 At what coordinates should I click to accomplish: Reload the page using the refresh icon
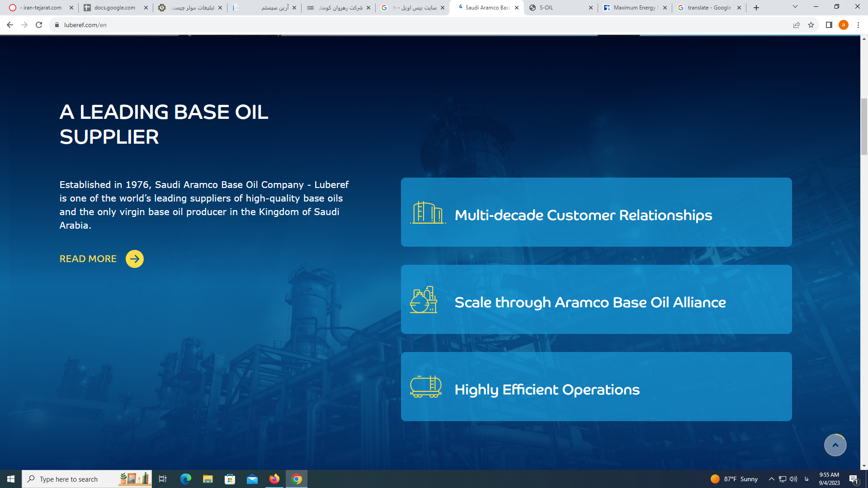pos(39,25)
